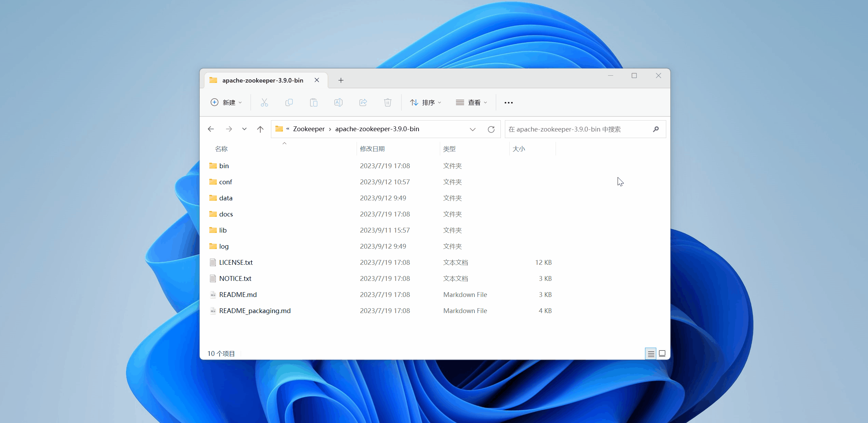This screenshot has height=423, width=868.
Task: Expand address bar history dropdown
Action: [x=472, y=129]
